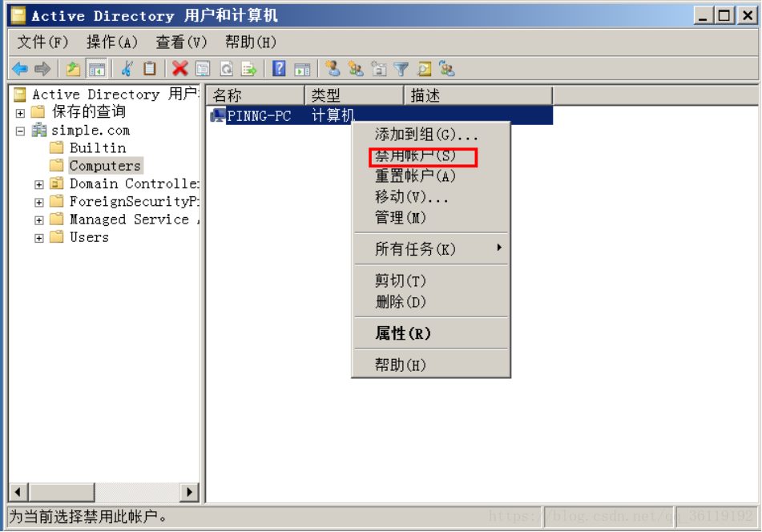Minimize the Active Directory window
This screenshot has width=762, height=532.
704,15
